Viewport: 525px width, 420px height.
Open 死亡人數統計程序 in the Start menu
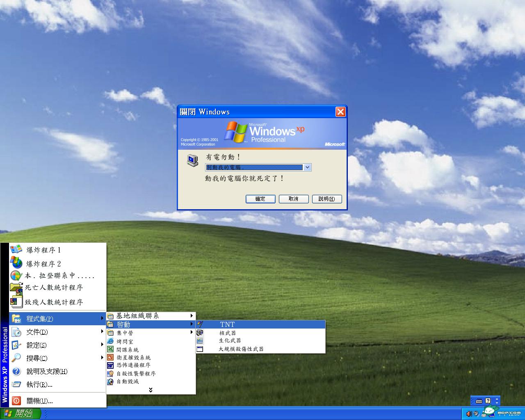coord(58,288)
